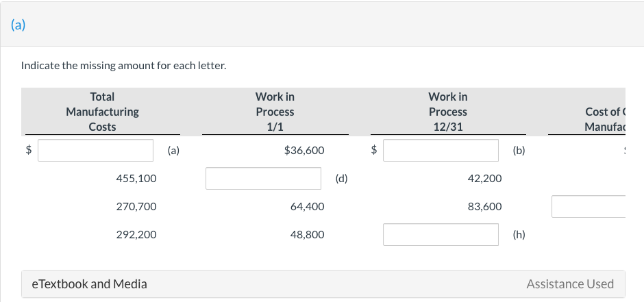
Task: Click the 83,600 amount
Action: (x=484, y=207)
